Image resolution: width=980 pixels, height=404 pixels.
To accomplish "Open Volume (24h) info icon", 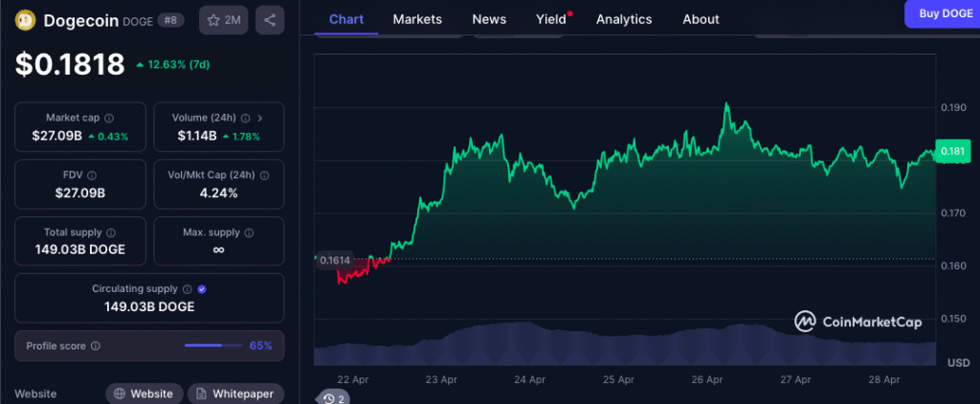I will tap(246, 118).
